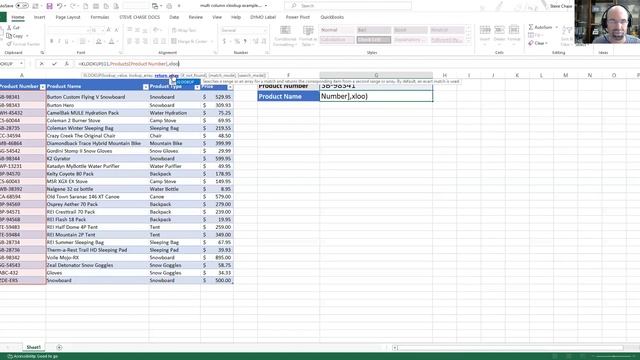Click the Comma Style icon
Image resolution: width=640 pixels, height=360 pixels.
pos(245,41)
